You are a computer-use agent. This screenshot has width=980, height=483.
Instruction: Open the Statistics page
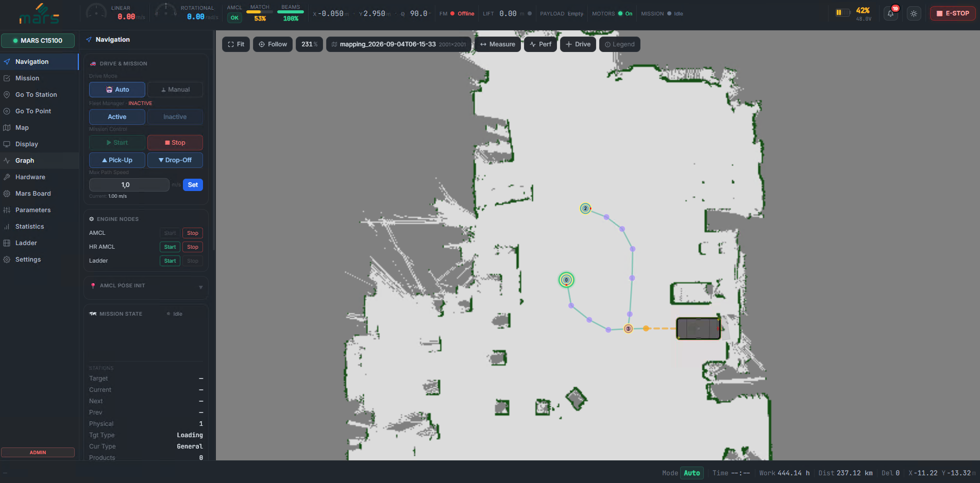point(39,227)
